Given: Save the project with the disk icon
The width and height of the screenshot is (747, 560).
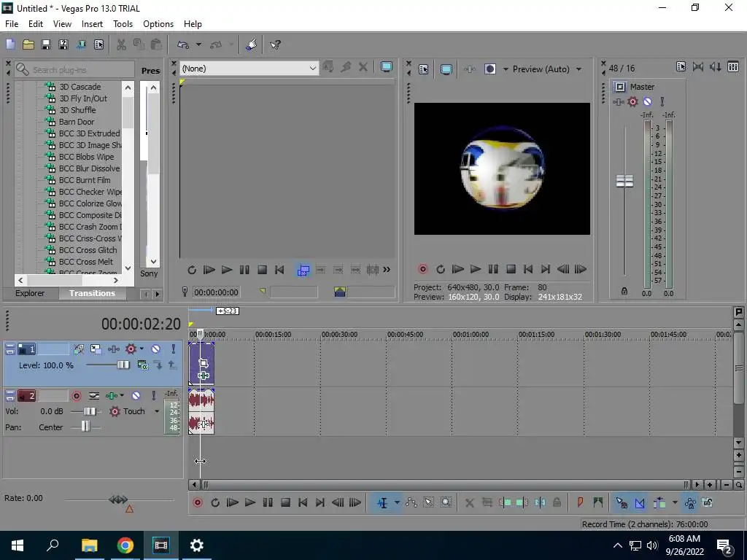Looking at the screenshot, I should point(46,44).
